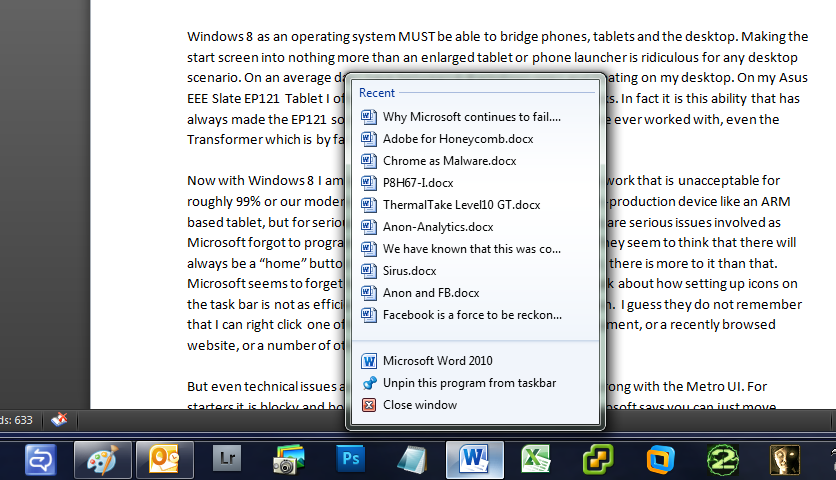Click the document icon beside Sirus.docx

tap(369, 271)
